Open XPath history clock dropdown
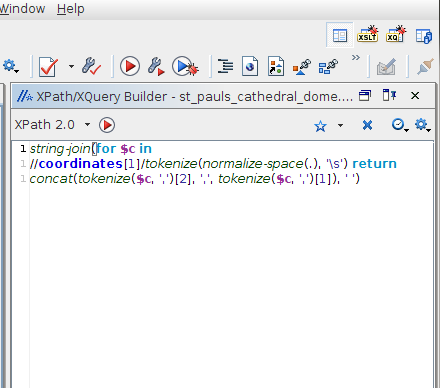 [x=400, y=125]
